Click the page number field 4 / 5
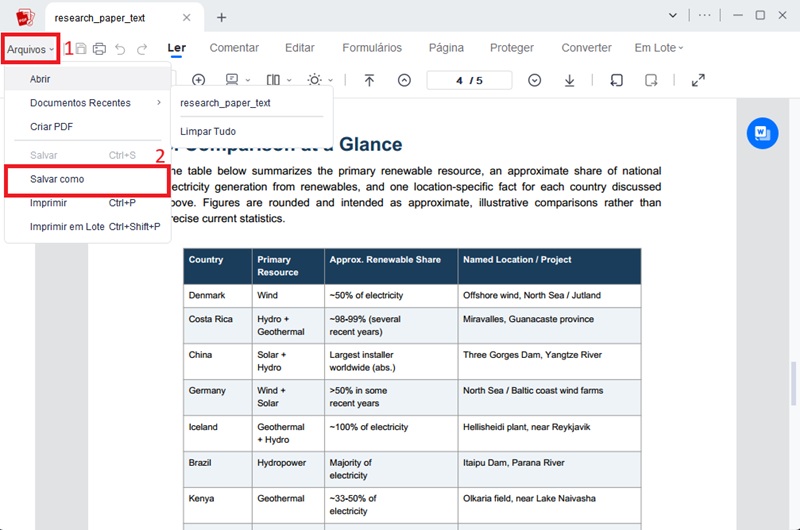Screen dimensions: 800x530 tap(469, 80)
